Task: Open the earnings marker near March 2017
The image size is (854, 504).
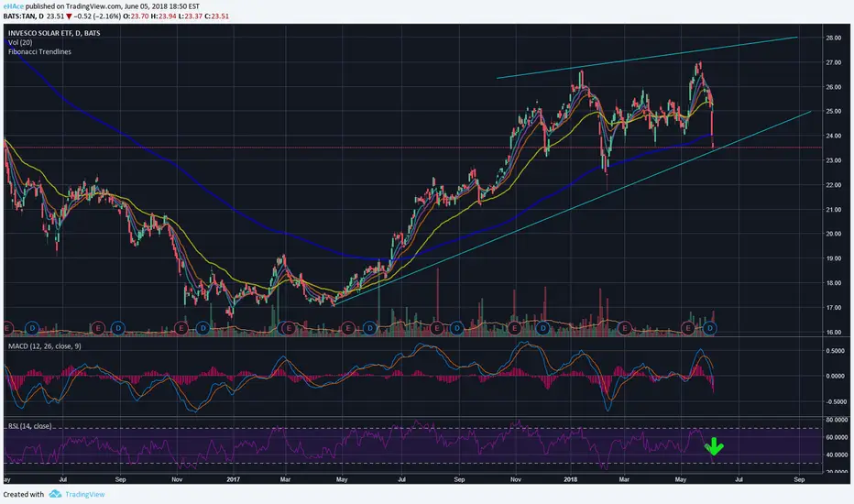Action: pos(289,328)
